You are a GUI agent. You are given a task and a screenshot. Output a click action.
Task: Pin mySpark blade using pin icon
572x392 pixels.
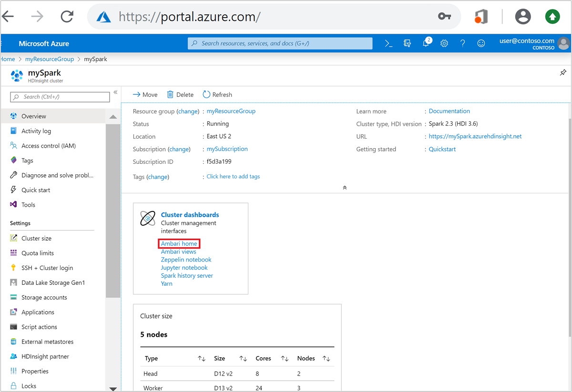pos(563,73)
